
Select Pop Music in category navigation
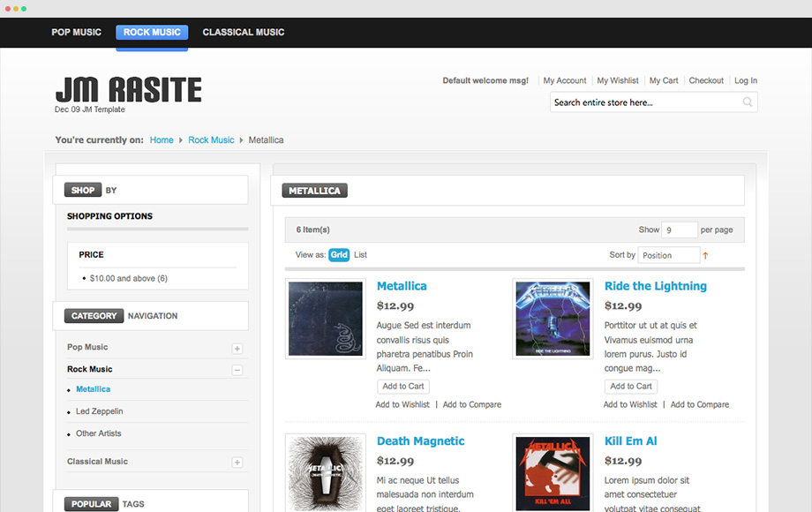[87, 347]
